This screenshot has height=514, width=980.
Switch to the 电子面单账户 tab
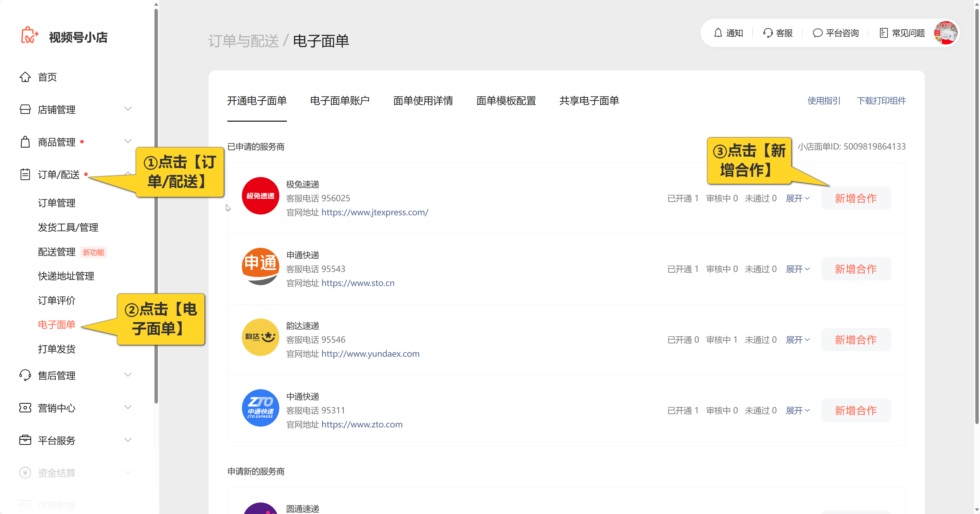click(340, 101)
